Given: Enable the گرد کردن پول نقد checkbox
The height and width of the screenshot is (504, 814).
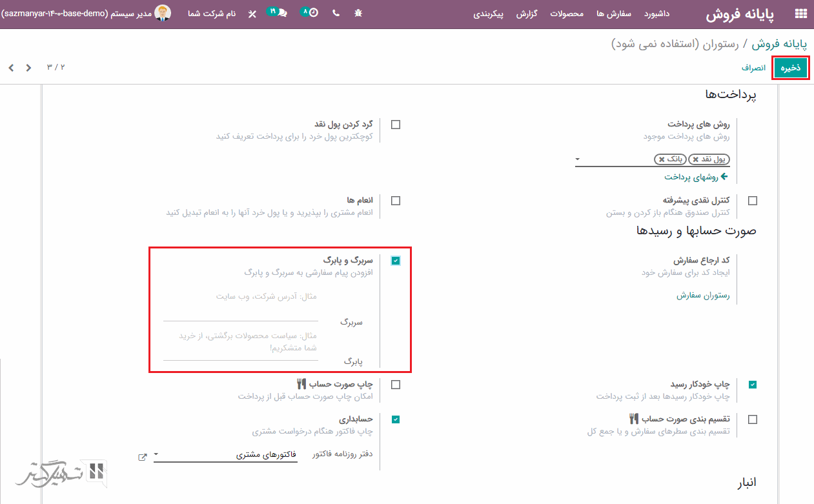Looking at the screenshot, I should (396, 125).
